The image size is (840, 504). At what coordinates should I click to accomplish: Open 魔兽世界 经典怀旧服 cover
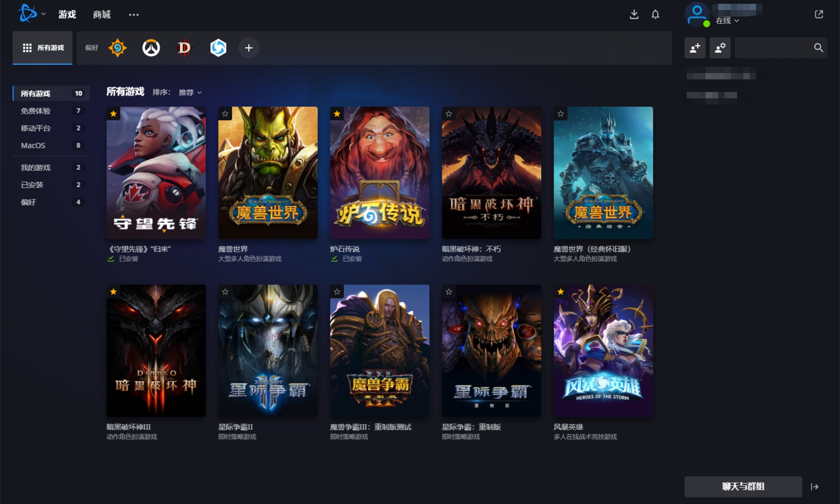coord(603,173)
